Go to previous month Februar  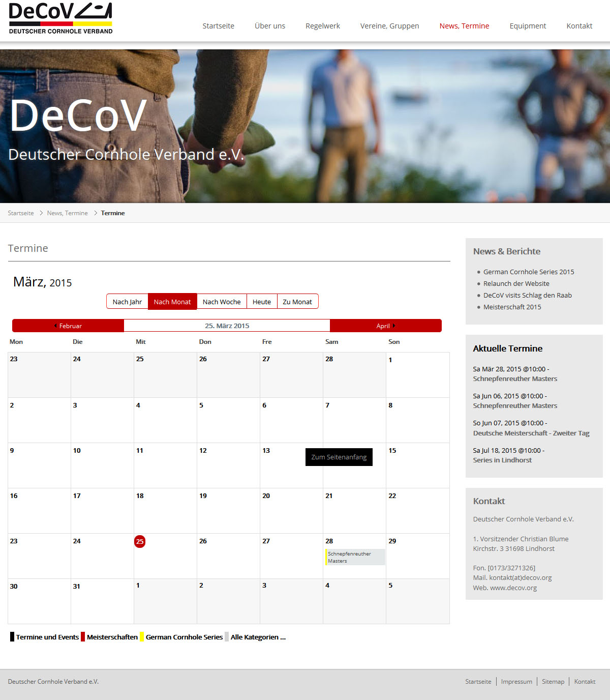(68, 326)
